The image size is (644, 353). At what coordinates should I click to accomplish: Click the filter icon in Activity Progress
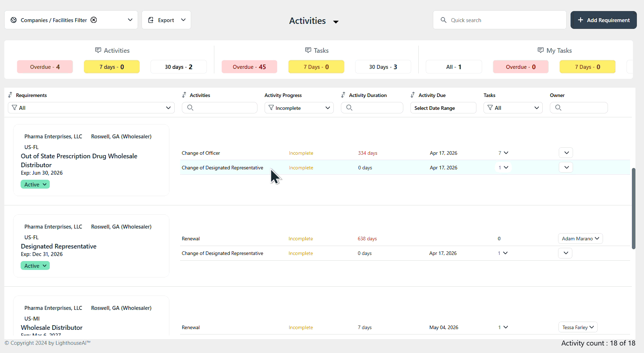tap(272, 108)
